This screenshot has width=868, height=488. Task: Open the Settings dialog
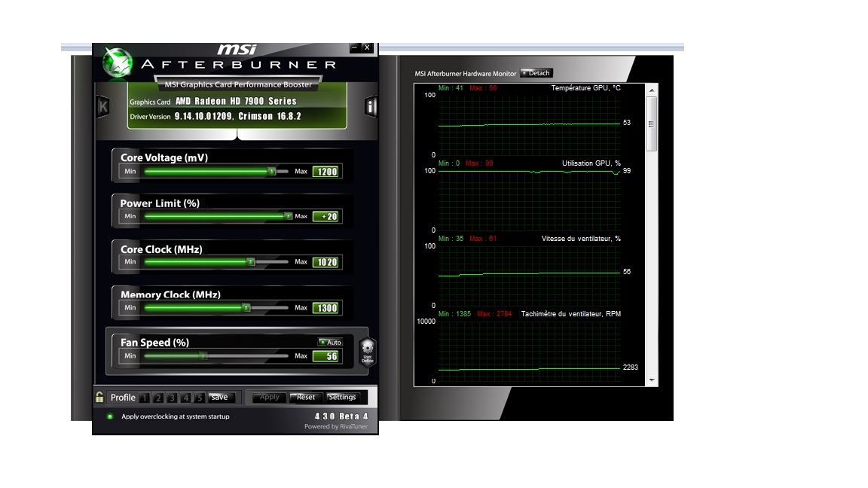(342, 398)
